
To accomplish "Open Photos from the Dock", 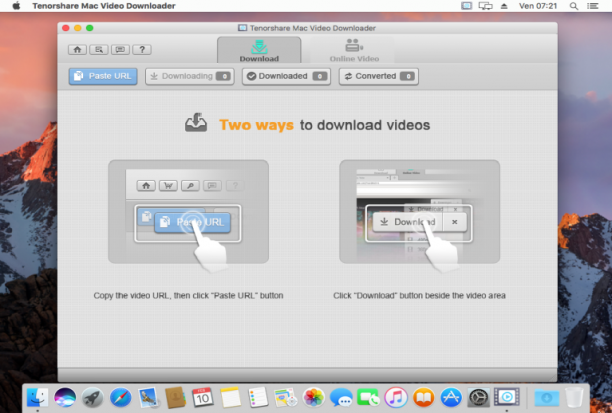I will (313, 398).
